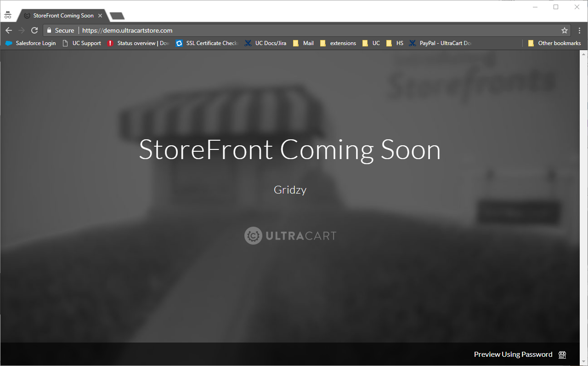
Task: Open a new tab
Action: [117, 16]
